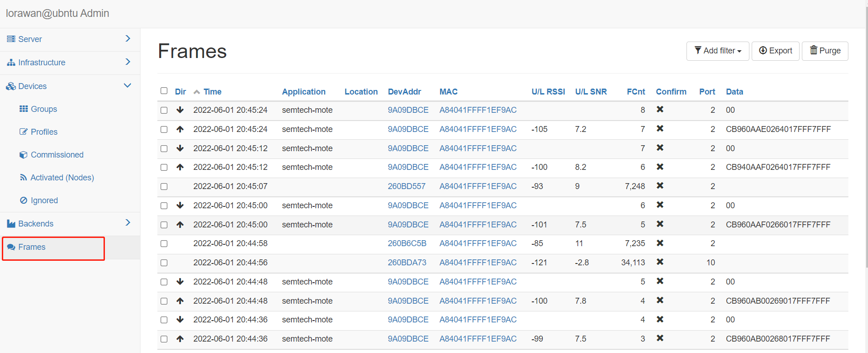Click the Purge trash icon

(814, 50)
